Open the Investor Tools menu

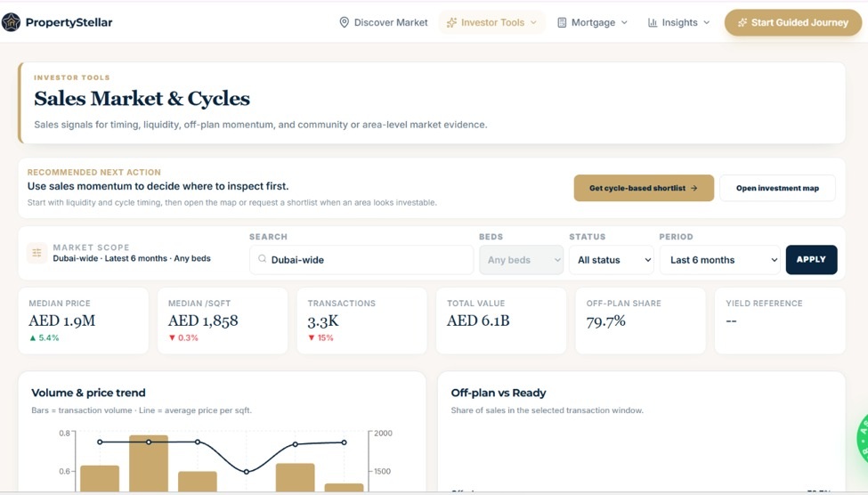[x=491, y=22]
